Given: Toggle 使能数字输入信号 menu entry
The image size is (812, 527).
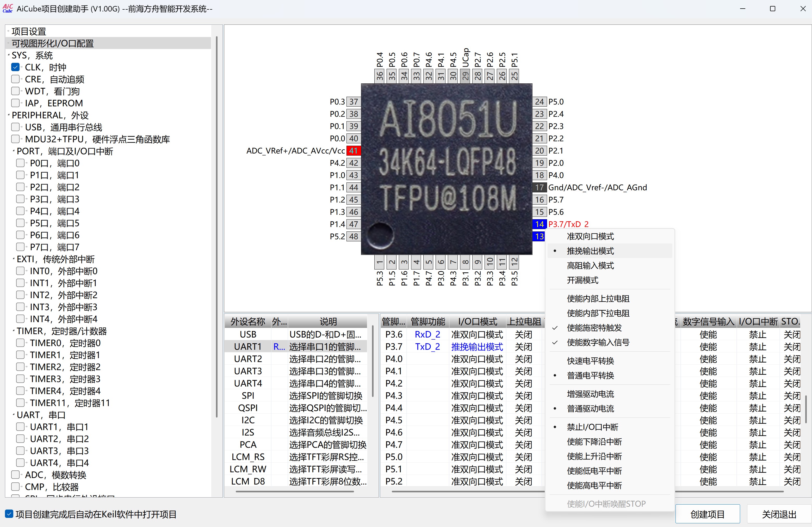Looking at the screenshot, I should pos(610,343).
